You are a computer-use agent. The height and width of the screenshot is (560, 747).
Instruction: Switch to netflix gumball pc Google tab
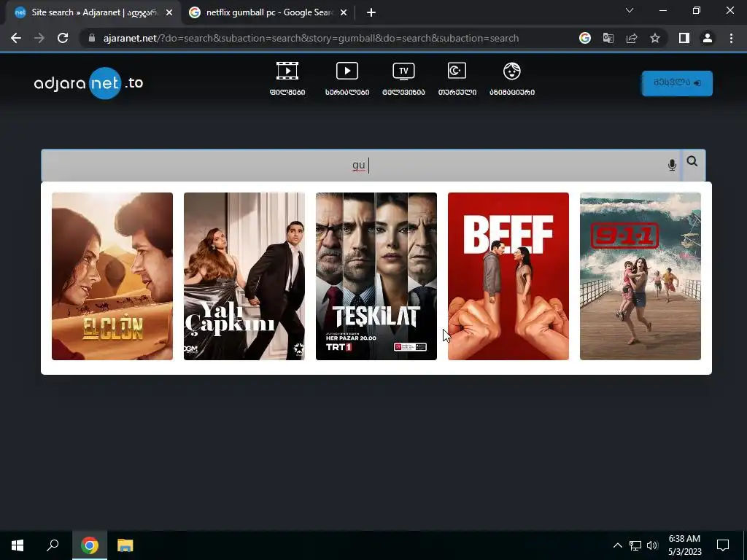pyautogui.click(x=268, y=12)
